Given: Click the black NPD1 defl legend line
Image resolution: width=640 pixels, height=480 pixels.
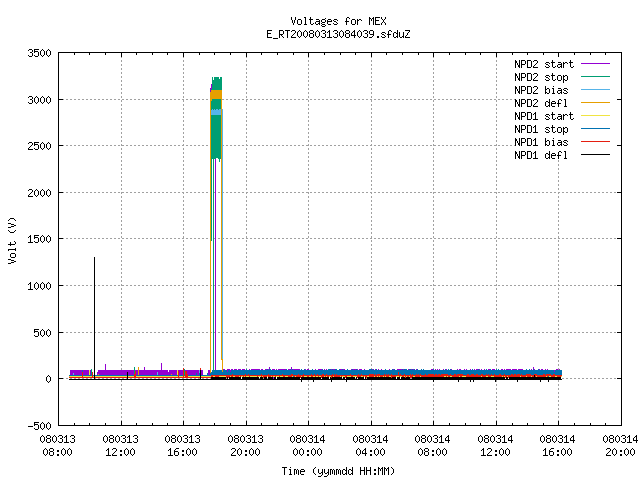Looking at the screenshot, I should (596, 155).
